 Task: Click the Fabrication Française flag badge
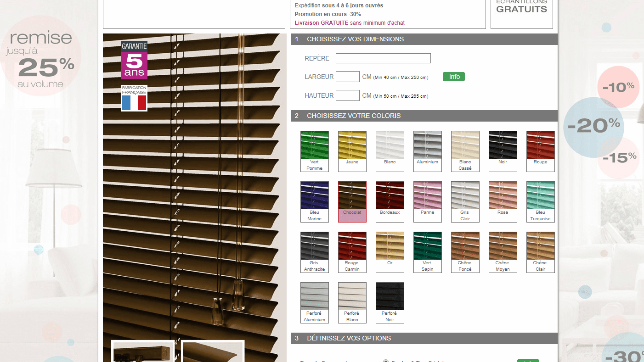click(x=134, y=98)
